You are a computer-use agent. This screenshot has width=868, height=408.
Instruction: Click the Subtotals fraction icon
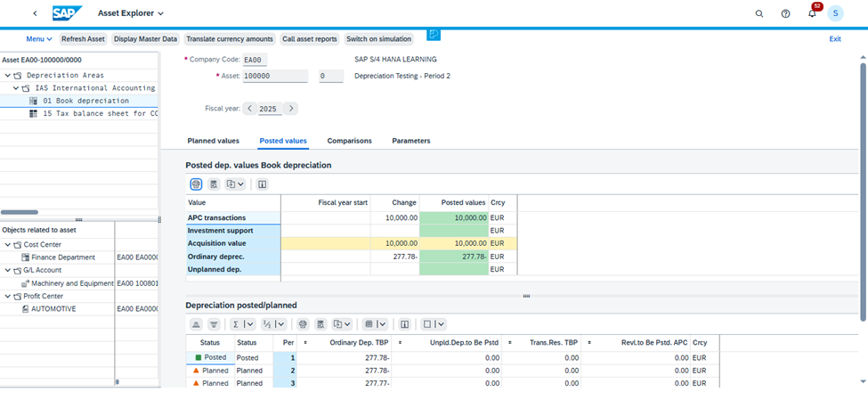pyautogui.click(x=267, y=324)
